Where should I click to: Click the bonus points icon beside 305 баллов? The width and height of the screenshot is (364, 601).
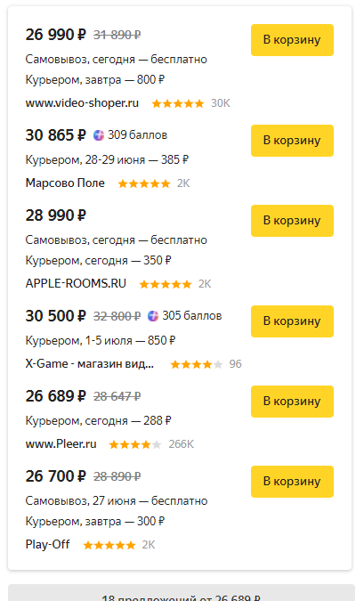(x=153, y=316)
